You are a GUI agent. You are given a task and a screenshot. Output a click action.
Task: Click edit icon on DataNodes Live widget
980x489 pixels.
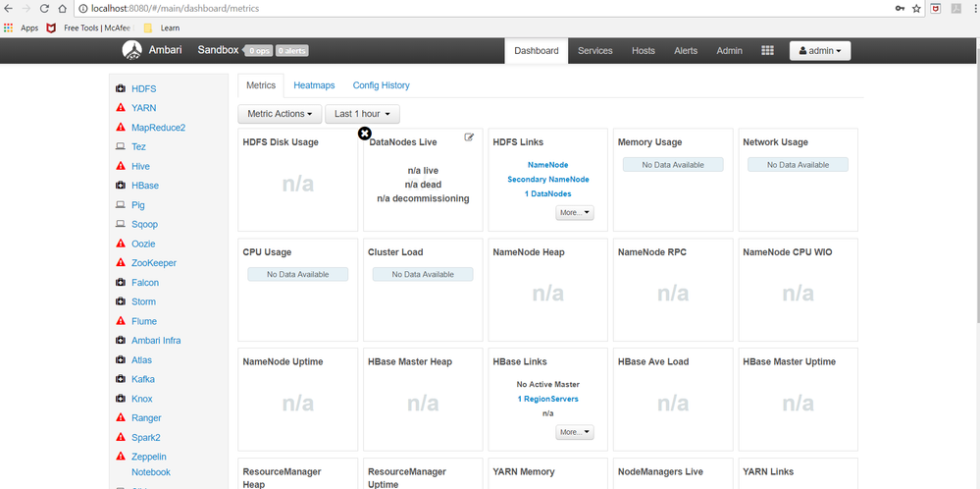pos(469,137)
